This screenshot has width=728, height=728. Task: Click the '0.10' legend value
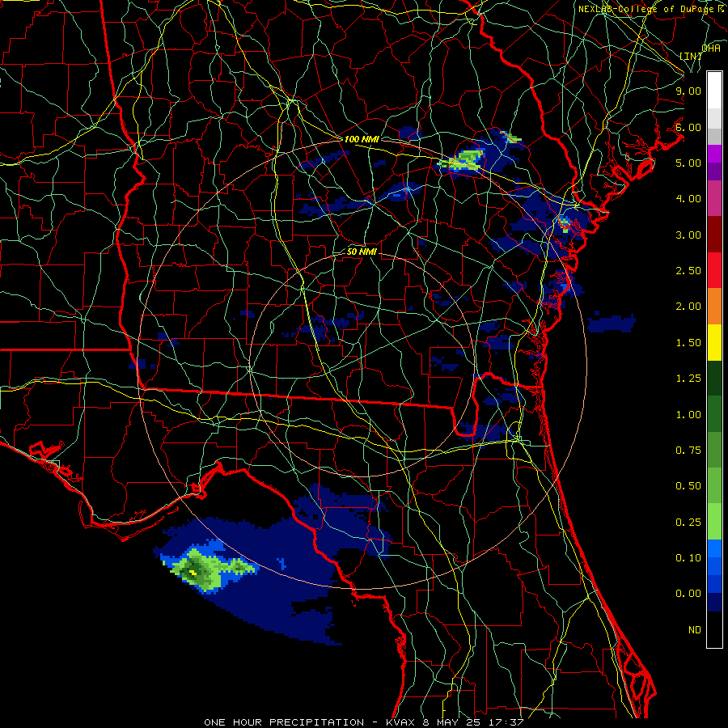pos(688,557)
